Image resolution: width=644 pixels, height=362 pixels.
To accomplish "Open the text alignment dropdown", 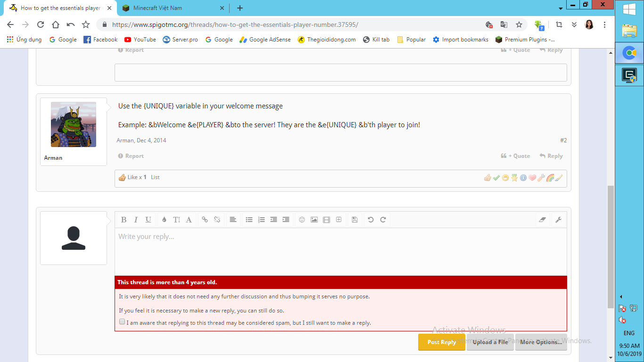I will pos(233,220).
